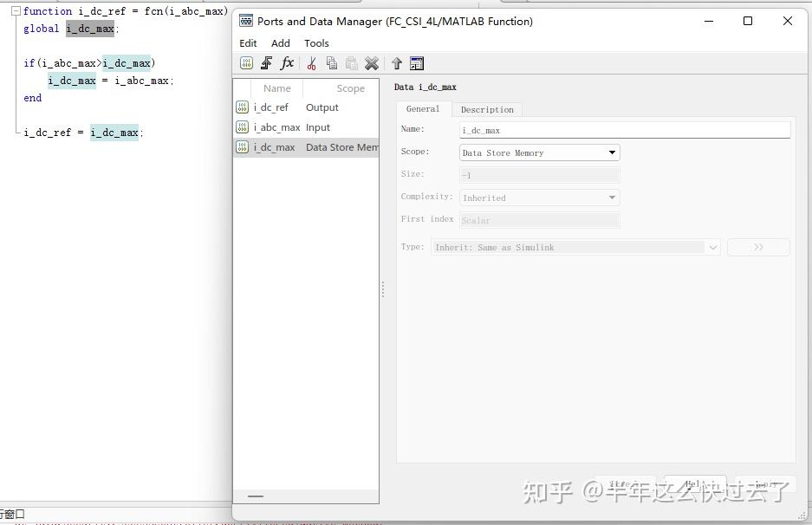
Task: Select the Add Input signal icon
Action: 267,62
